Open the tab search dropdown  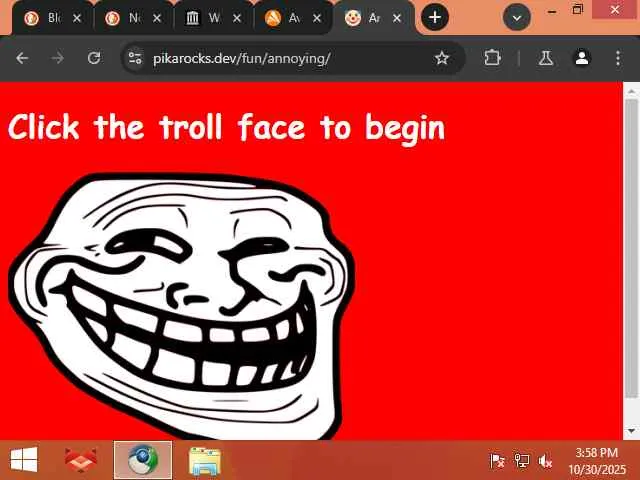[517, 18]
